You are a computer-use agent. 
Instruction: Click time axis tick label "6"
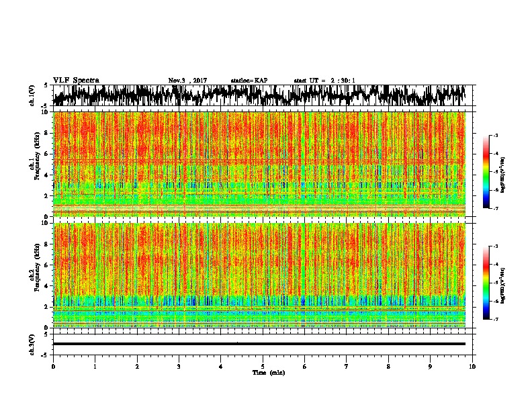(305, 367)
